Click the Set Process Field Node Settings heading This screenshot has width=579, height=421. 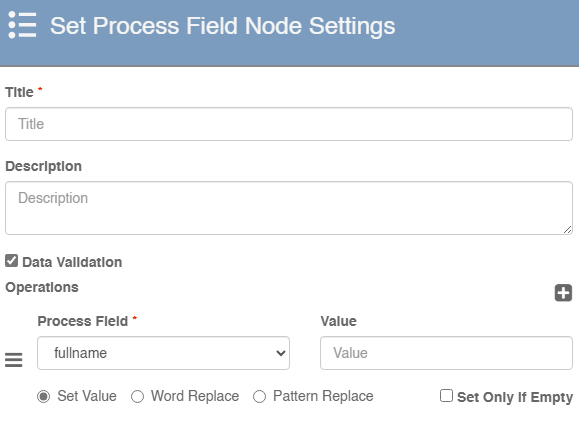(x=222, y=26)
